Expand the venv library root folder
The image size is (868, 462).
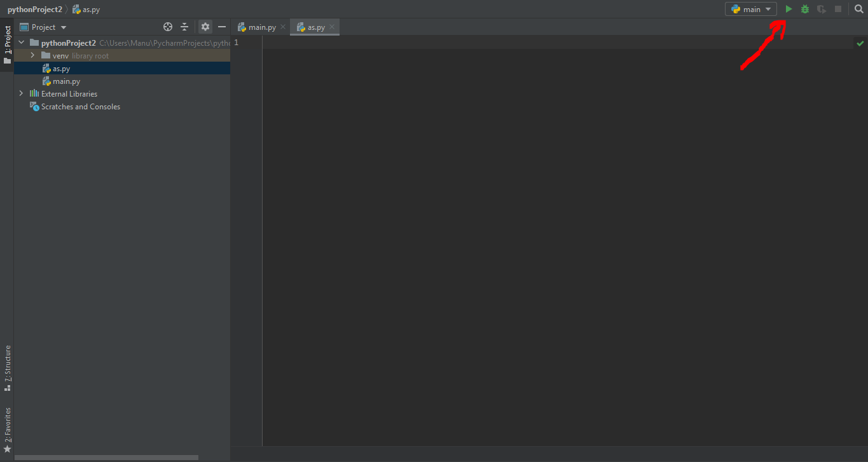[x=32, y=55]
